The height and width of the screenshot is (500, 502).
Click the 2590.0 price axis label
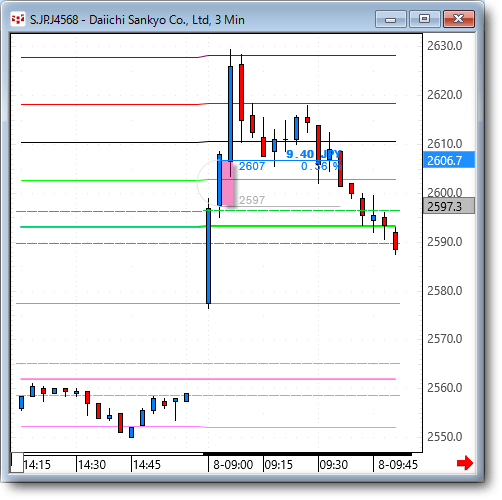[x=445, y=242]
